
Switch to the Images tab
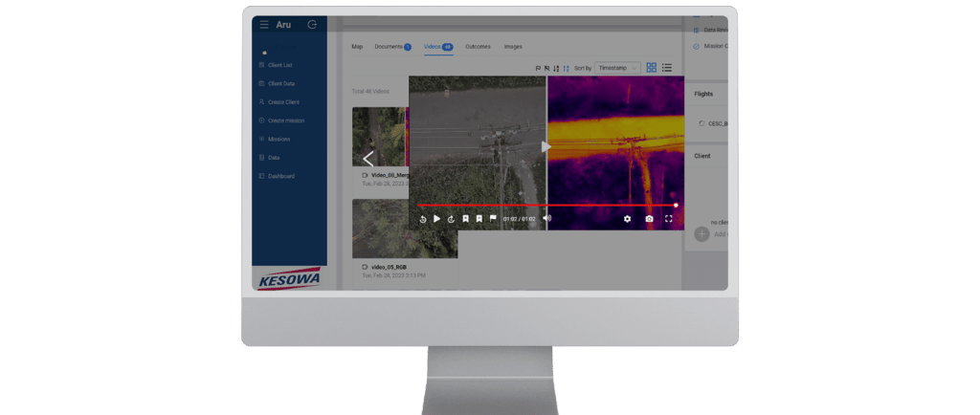(x=513, y=47)
